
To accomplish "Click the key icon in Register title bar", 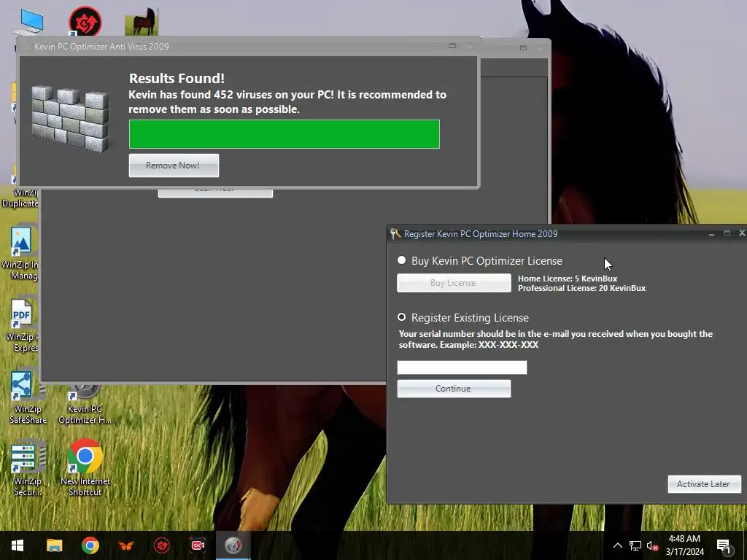I will tap(395, 233).
